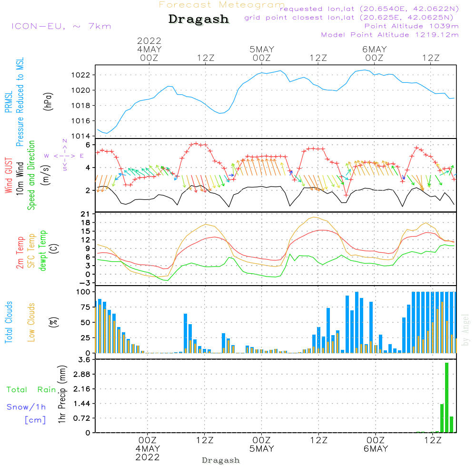
Task: Click the red Wind GUST legend label
Action: pos(8,176)
